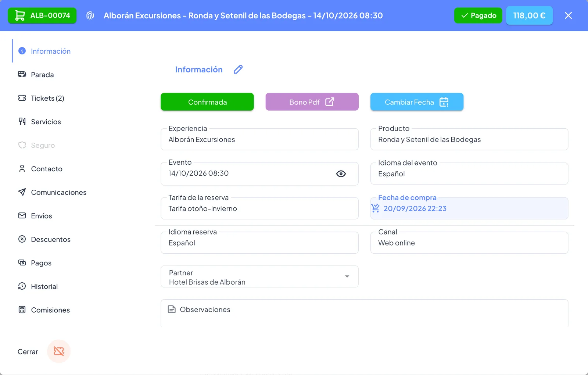Screen dimensions: 588x375
Task: Click the Producto field
Action: coord(469,139)
